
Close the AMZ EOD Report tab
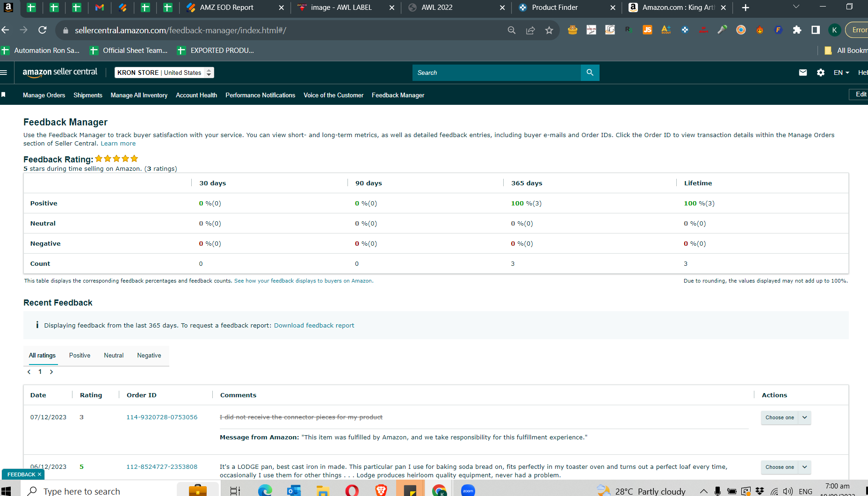[x=281, y=7]
